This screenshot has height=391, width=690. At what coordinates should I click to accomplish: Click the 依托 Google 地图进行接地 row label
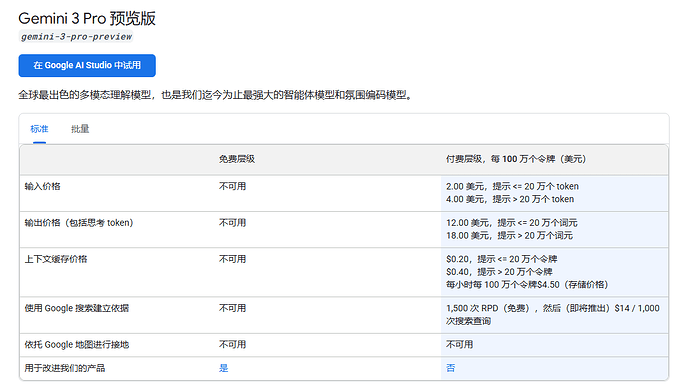coord(77,344)
